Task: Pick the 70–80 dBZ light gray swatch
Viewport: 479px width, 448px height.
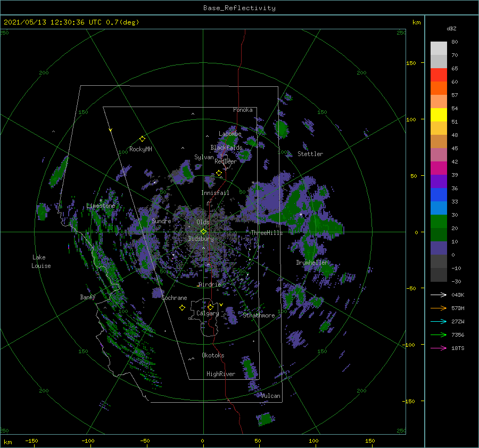Action: click(x=439, y=48)
